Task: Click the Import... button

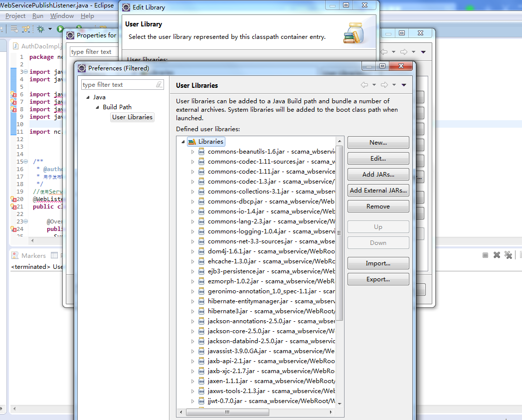Action: (378, 263)
